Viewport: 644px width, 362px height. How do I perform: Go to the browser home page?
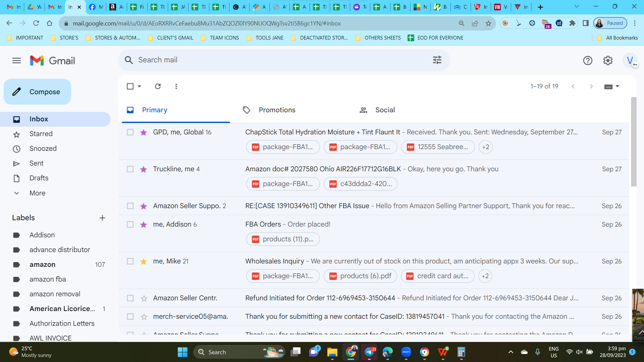click(50, 23)
